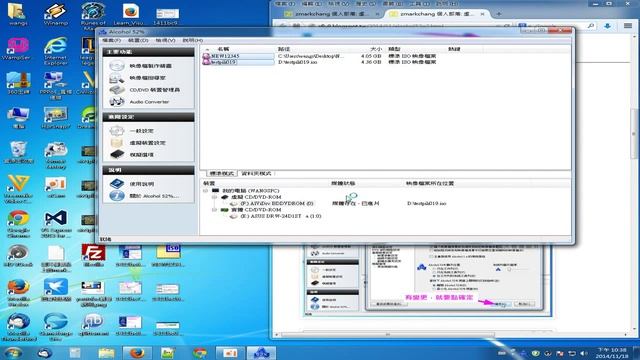Open the qBittorrent desktop shortcut

pos(93,324)
